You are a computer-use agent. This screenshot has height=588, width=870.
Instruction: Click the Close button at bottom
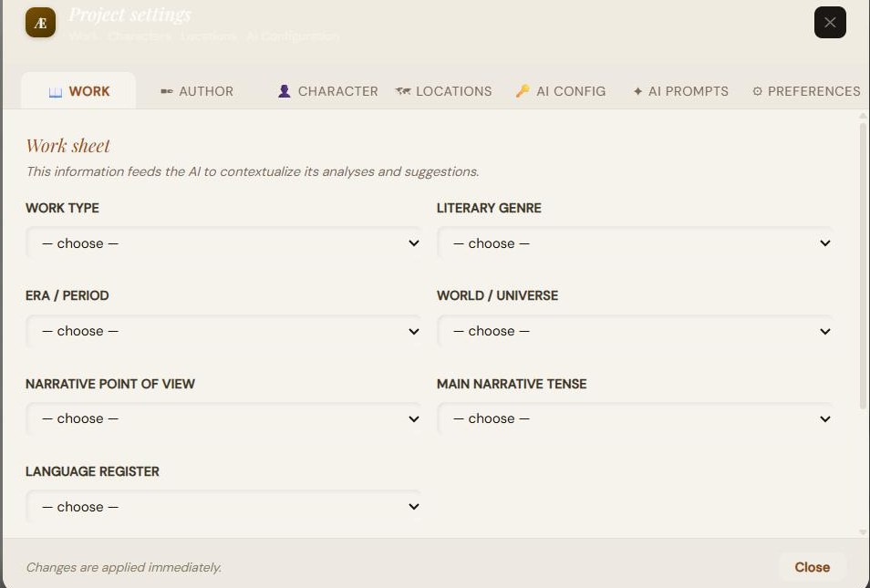(x=812, y=567)
